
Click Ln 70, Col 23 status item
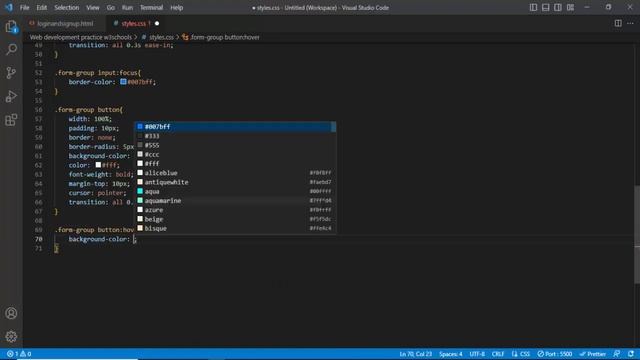coord(416,354)
